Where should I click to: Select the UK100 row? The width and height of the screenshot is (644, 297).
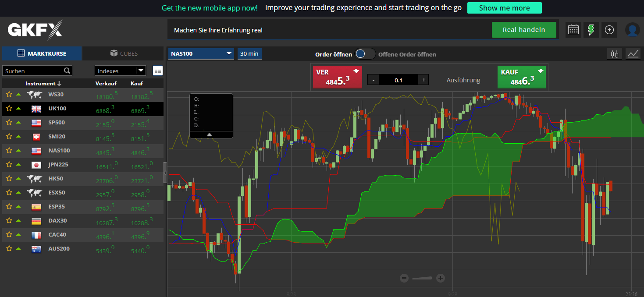pos(83,109)
